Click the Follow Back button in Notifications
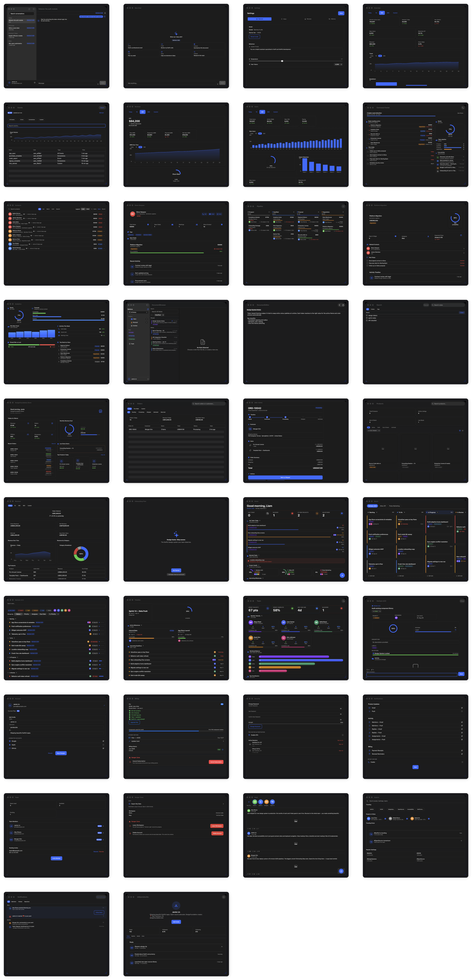The image size is (472, 980). tap(99, 912)
